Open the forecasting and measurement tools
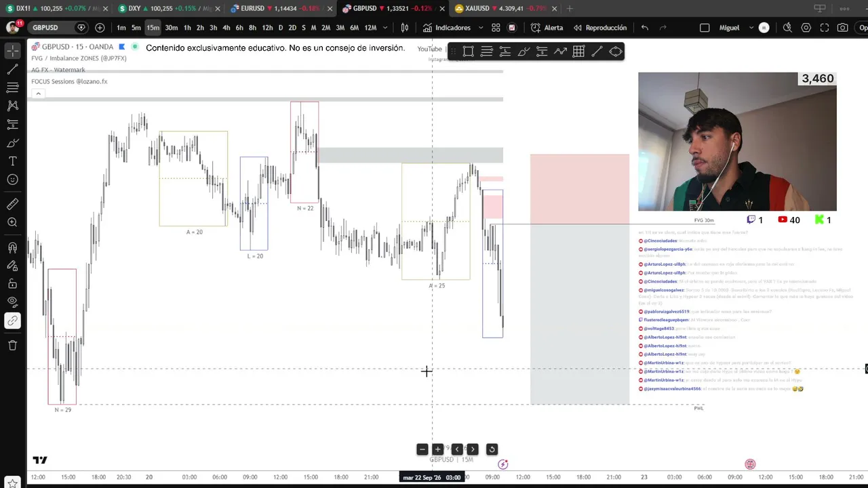 pyautogui.click(x=12, y=124)
